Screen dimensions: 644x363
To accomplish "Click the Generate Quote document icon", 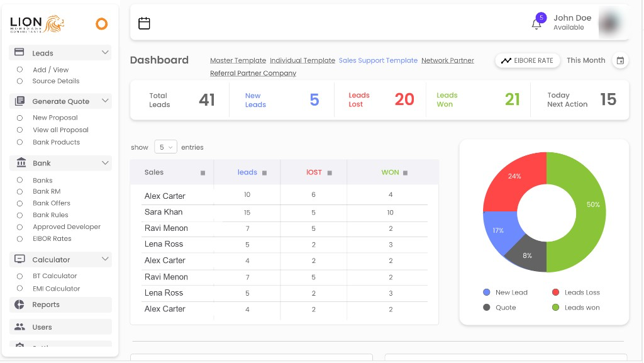I will point(19,101).
